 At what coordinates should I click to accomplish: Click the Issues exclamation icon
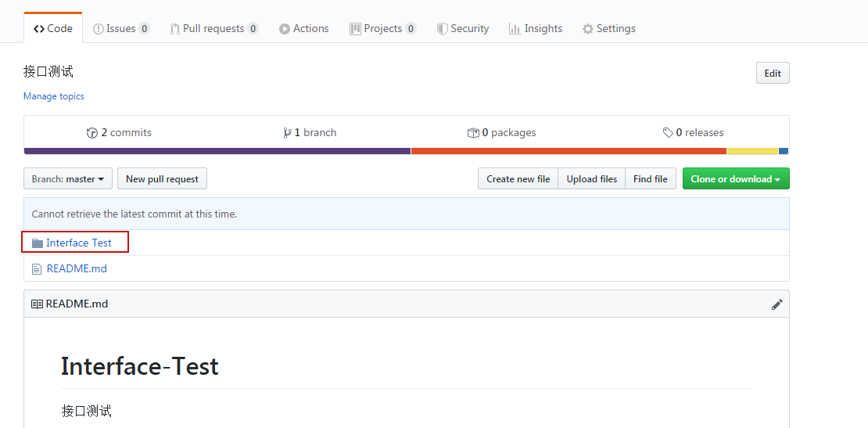coord(98,29)
